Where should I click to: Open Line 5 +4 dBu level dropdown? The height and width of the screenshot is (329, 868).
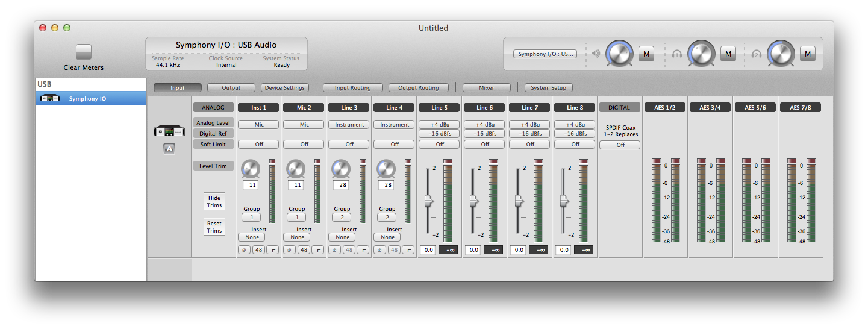(440, 125)
